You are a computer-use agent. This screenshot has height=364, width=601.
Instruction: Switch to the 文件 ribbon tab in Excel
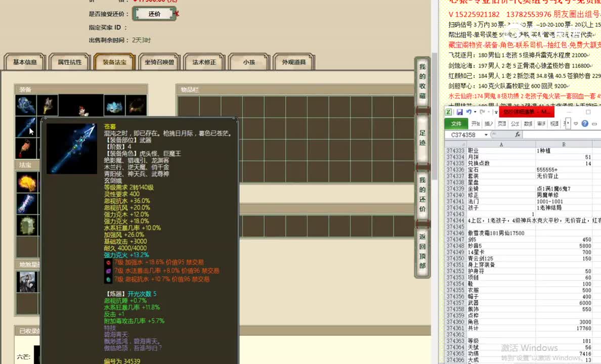(x=456, y=123)
